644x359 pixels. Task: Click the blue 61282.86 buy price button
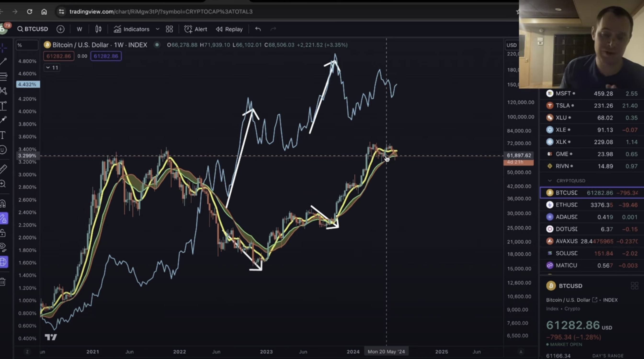point(106,56)
